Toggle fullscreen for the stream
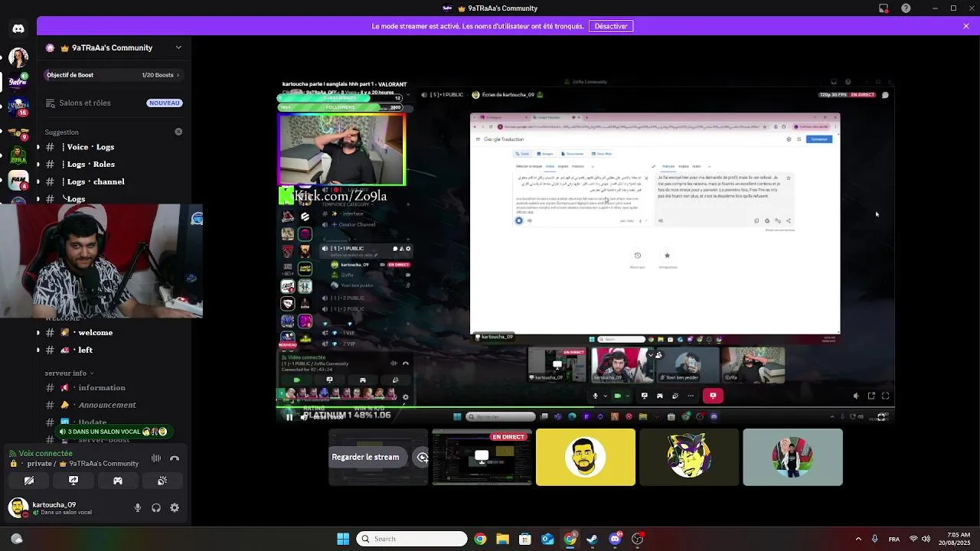980x551 pixels. (886, 396)
